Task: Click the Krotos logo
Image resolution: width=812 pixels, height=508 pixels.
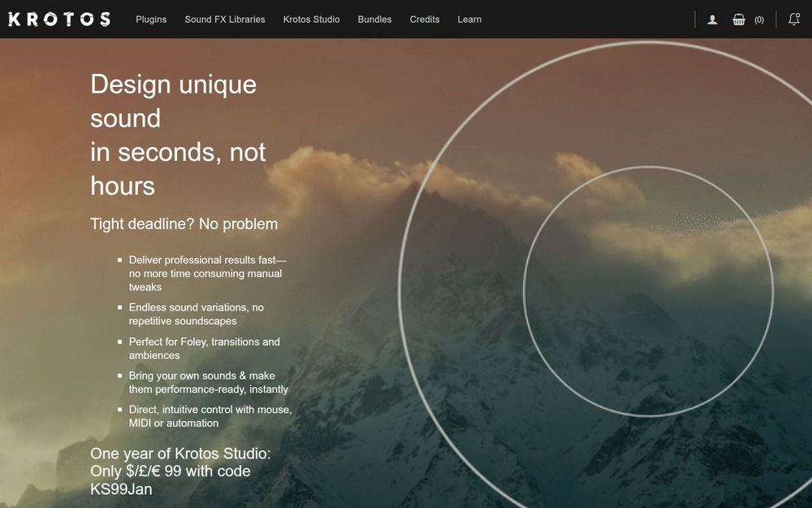Action: point(59,20)
